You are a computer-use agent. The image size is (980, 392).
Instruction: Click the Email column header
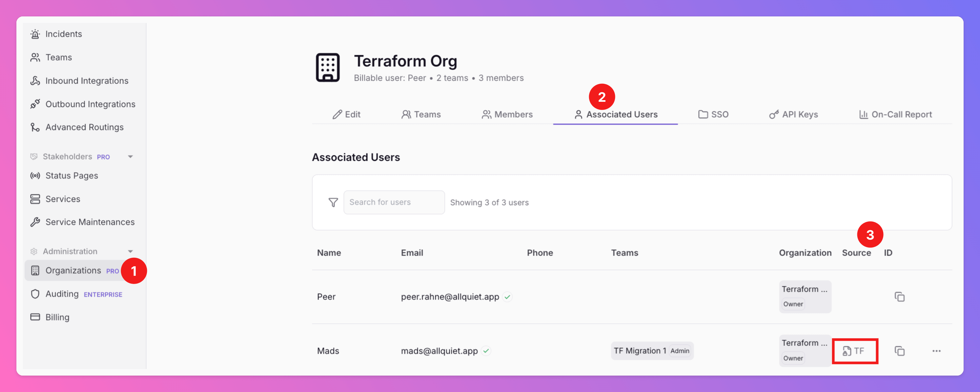[412, 252]
